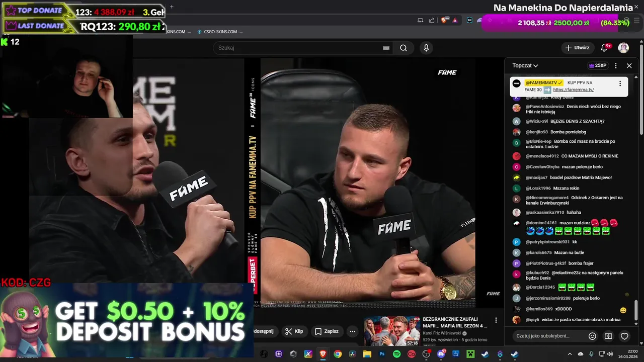Open chat options three-dot menu
Screen dimensions: 644x362
615,65
